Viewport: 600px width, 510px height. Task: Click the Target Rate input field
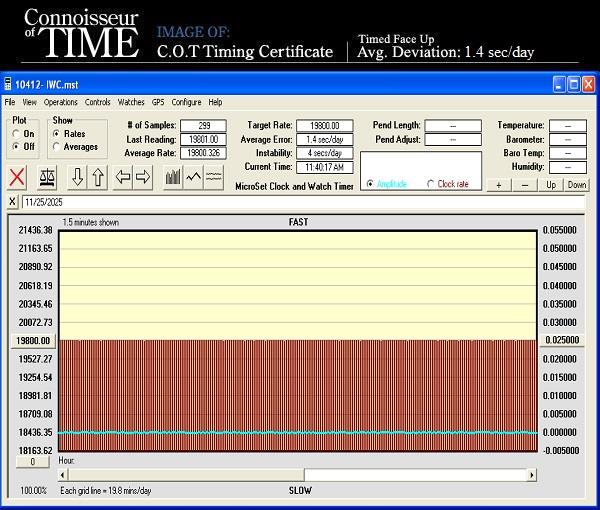click(x=324, y=125)
